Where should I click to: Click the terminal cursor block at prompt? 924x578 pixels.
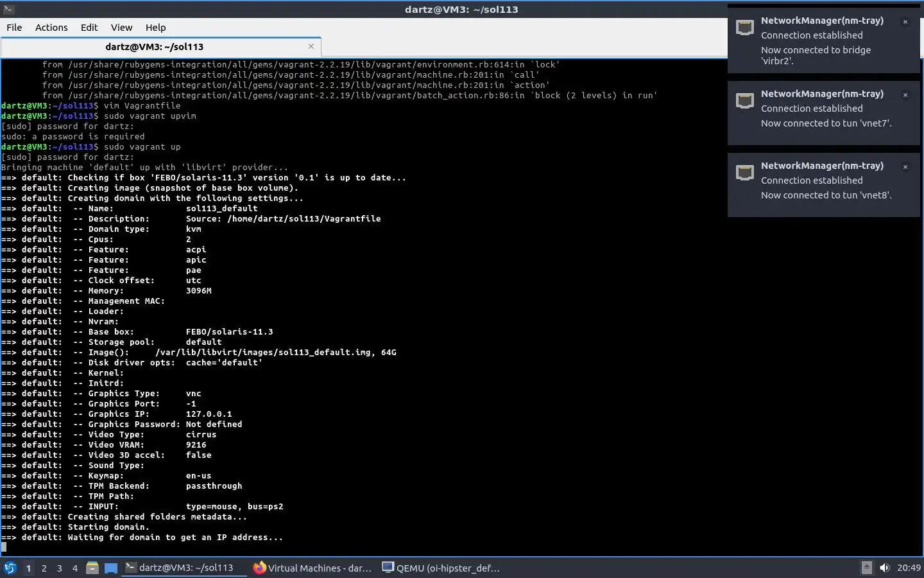(4, 548)
